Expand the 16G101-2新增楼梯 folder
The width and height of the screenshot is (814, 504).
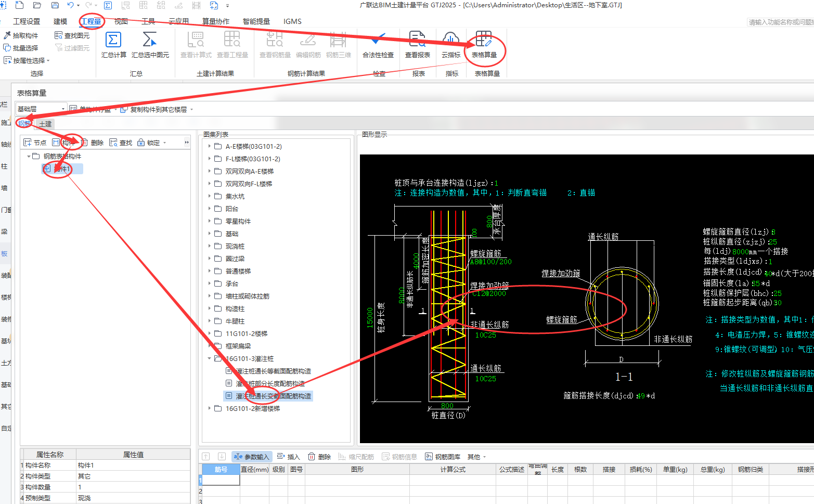pyautogui.click(x=210, y=408)
